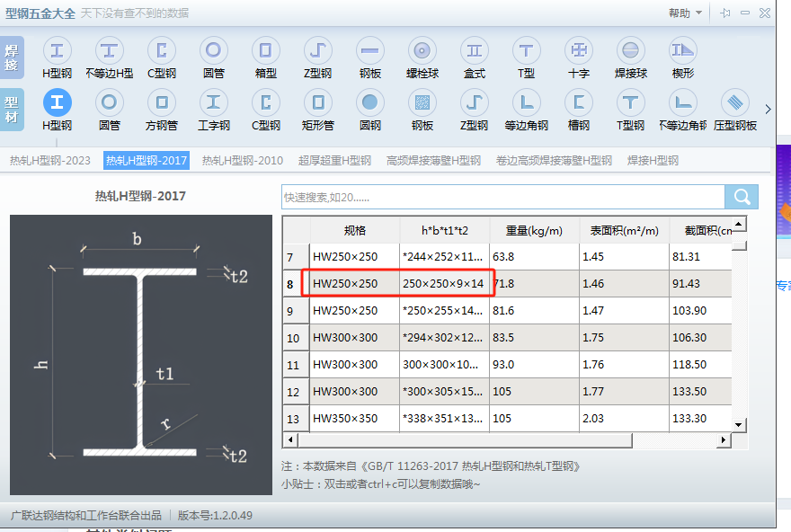
Task: Select welded Z型钢 icon in 焊接 row
Action: click(x=318, y=50)
